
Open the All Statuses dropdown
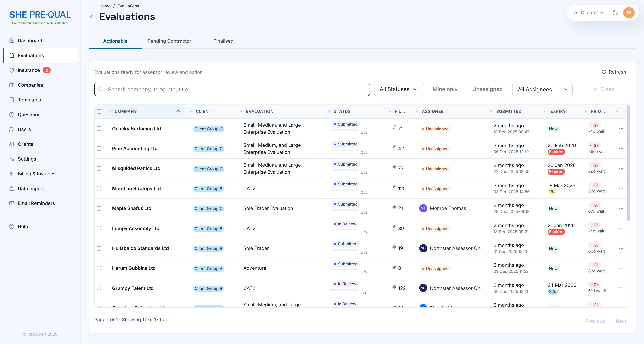click(398, 89)
